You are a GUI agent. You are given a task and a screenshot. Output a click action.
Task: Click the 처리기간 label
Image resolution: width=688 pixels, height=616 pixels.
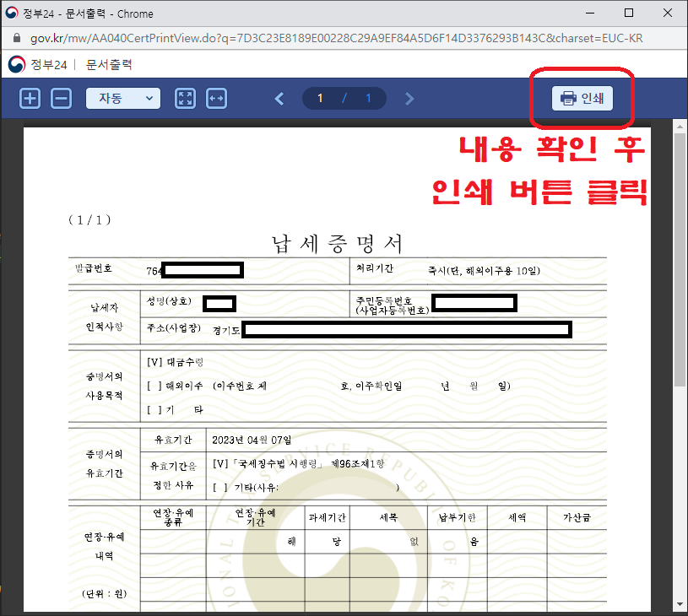click(x=375, y=268)
